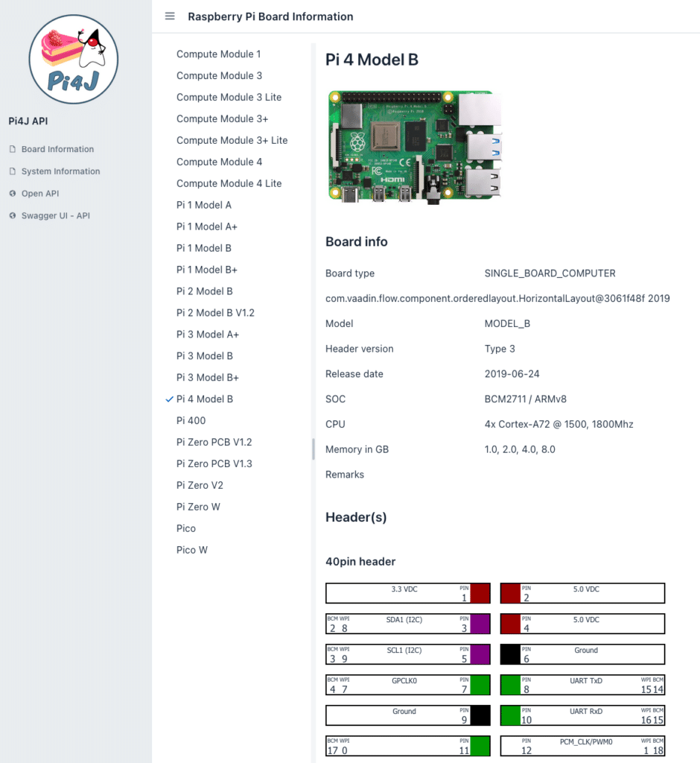
Task: Click the black swatch of pin 6
Action: [x=511, y=654]
